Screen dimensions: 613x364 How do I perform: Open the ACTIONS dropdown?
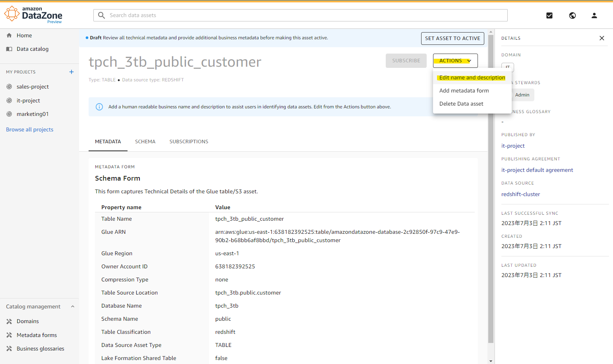pyautogui.click(x=455, y=61)
